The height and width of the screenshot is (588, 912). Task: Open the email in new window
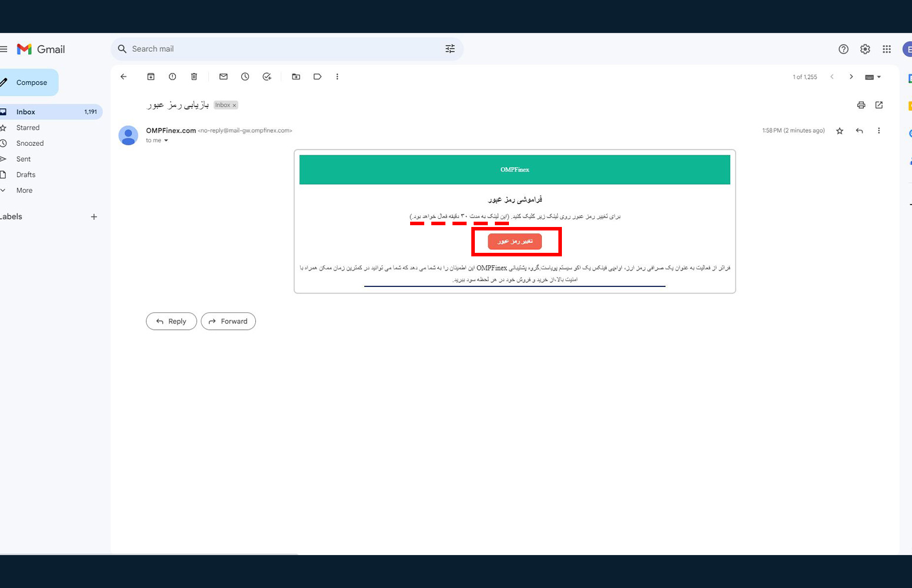coord(879,105)
